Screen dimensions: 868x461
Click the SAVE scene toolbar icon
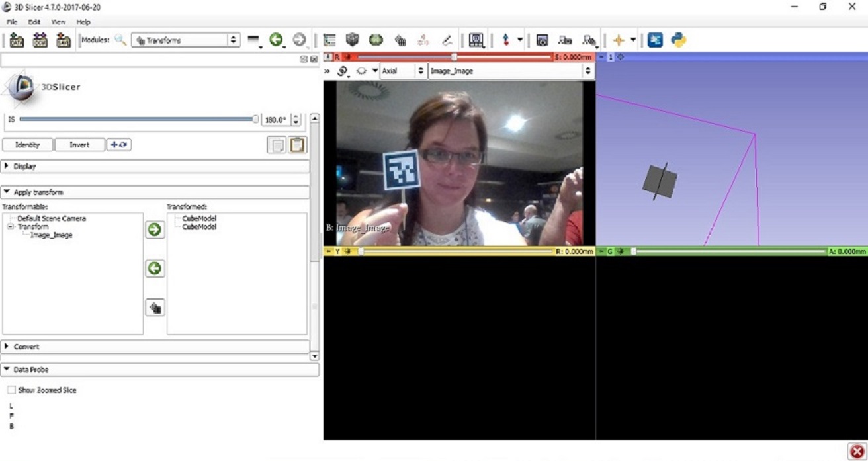tap(64, 40)
